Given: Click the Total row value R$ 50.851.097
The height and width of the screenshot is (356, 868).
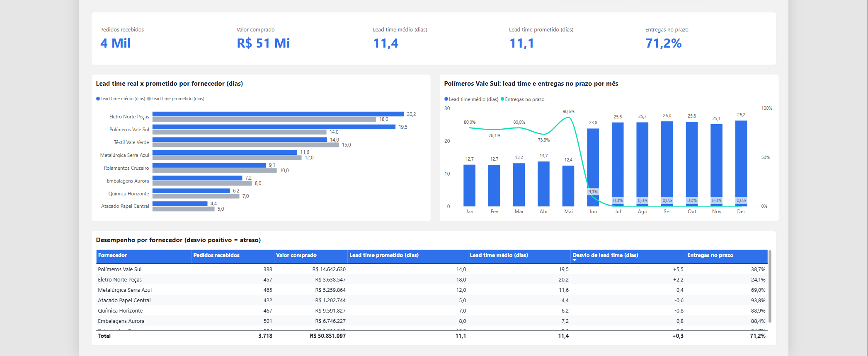Looking at the screenshot, I should [x=328, y=336].
